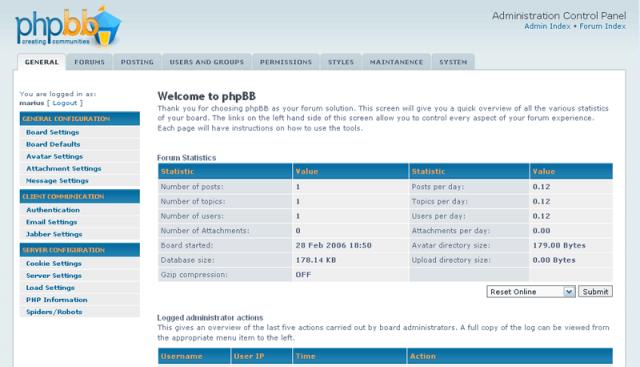Click the Logged administrator actions heading
640x367 pixels.
[210, 318]
